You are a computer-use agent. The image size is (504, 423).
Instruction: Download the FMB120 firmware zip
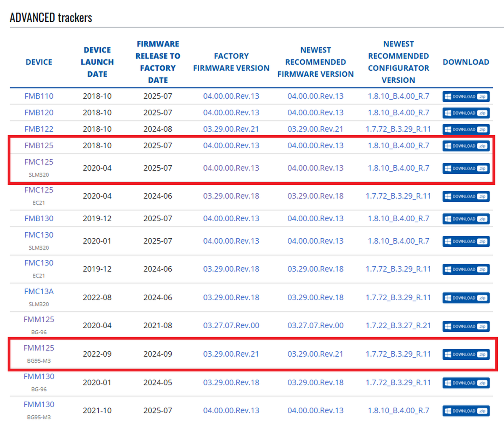click(x=466, y=113)
